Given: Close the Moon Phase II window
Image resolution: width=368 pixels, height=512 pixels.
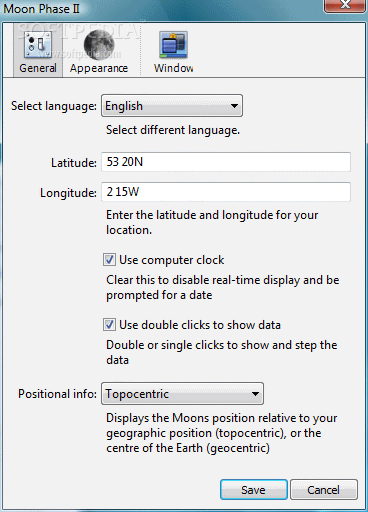Looking at the screenshot, I should 345,6.
